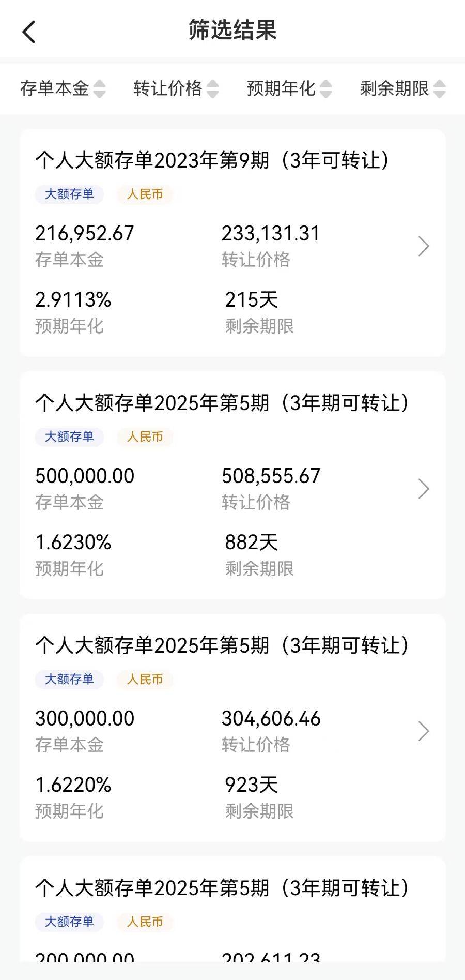Screen dimensions: 465x980
Task: Tap transfer price 233,131.31
Action: [271, 234]
